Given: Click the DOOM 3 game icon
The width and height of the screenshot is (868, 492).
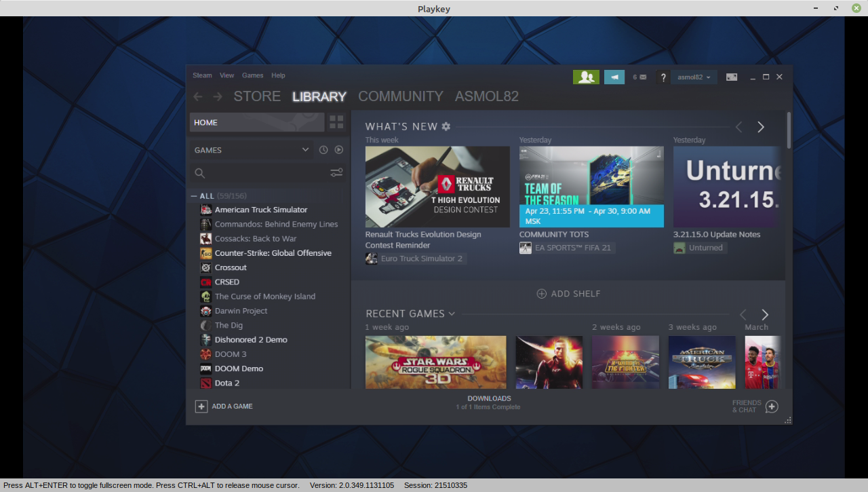Looking at the screenshot, I should click(x=205, y=354).
